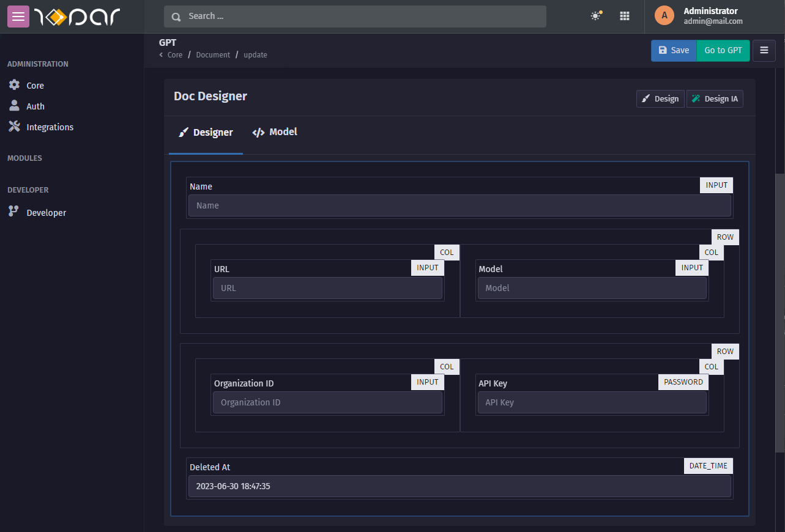785x532 pixels.
Task: Open Auth using the person icon
Action: click(x=14, y=106)
